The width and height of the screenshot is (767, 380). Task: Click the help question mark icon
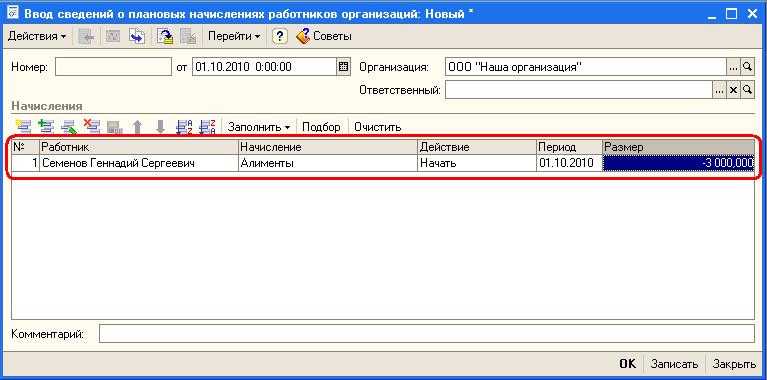pos(279,36)
